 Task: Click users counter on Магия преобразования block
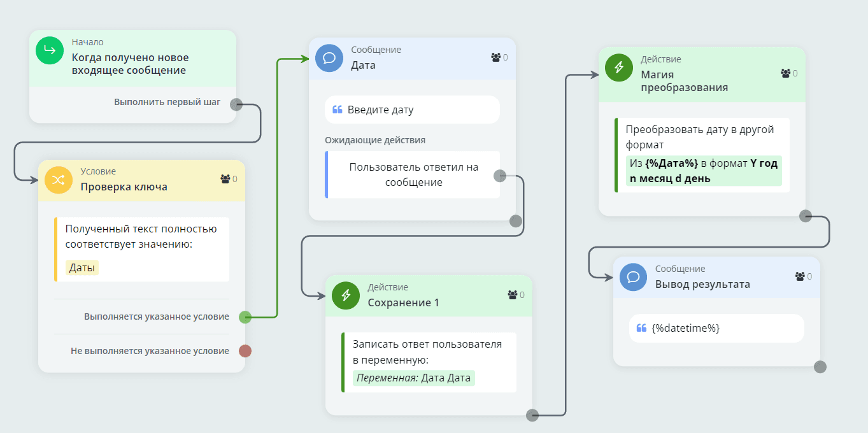tap(786, 73)
